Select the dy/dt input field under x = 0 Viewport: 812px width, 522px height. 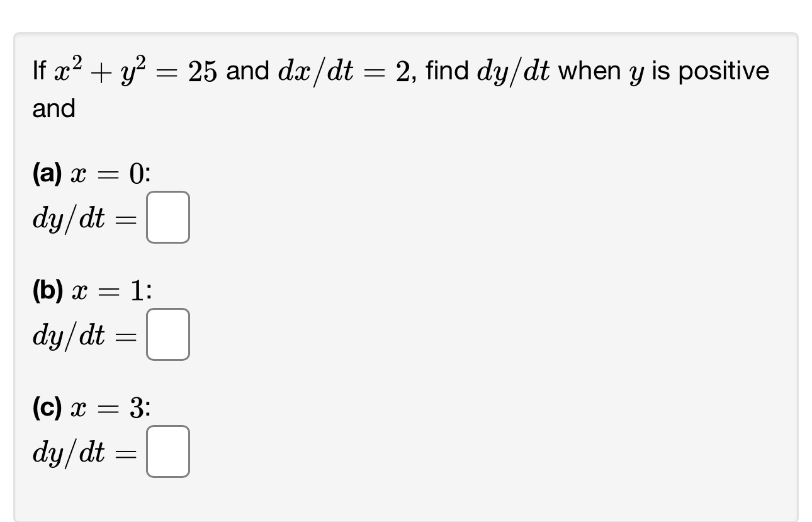[167, 218]
